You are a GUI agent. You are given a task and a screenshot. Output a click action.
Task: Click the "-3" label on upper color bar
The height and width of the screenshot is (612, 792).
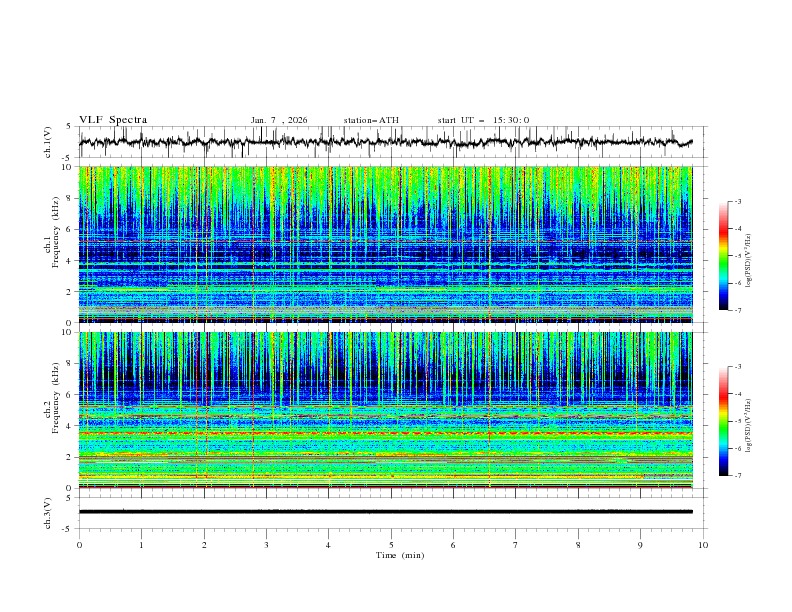pyautogui.click(x=737, y=201)
